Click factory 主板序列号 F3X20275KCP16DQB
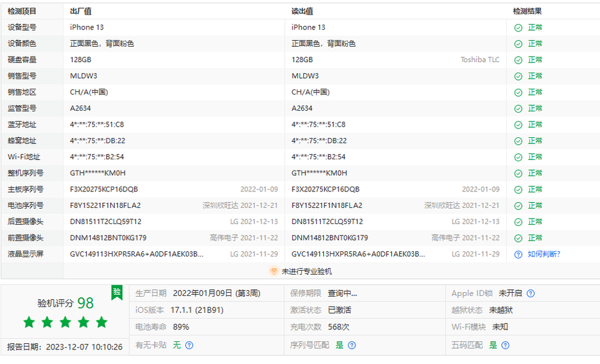The height and width of the screenshot is (364, 600). point(104,189)
